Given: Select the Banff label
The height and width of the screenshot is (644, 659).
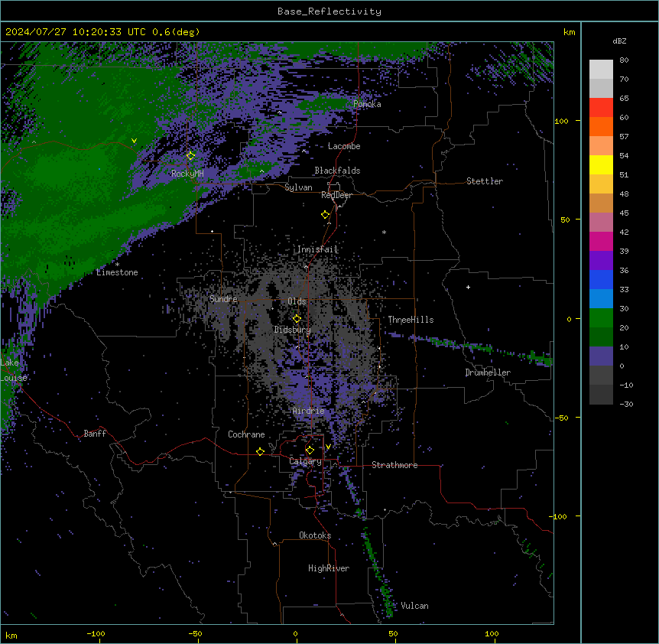Looking at the screenshot, I should (95, 434).
